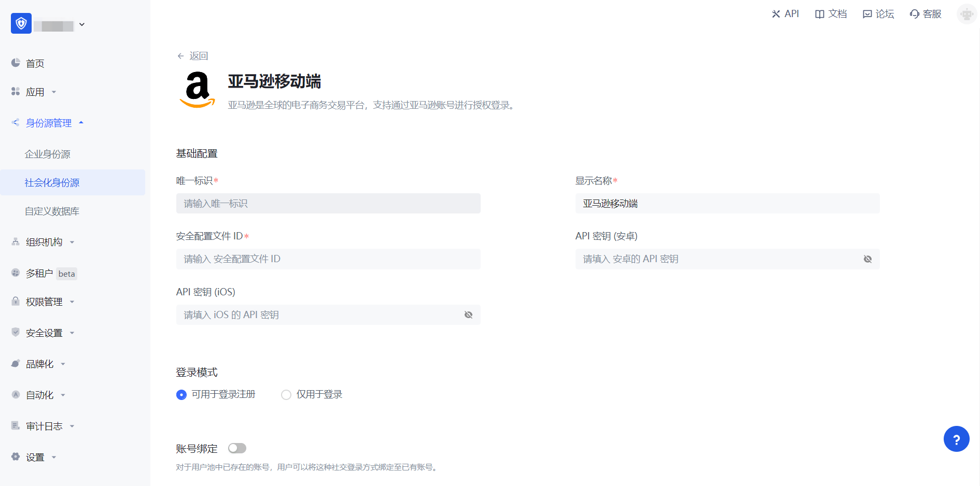
Task: Open the user pool dropdown next to logo
Action: [82, 24]
